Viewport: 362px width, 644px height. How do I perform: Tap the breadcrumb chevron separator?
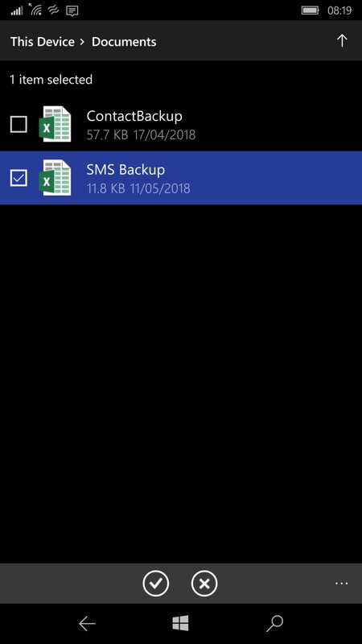pyautogui.click(x=83, y=42)
